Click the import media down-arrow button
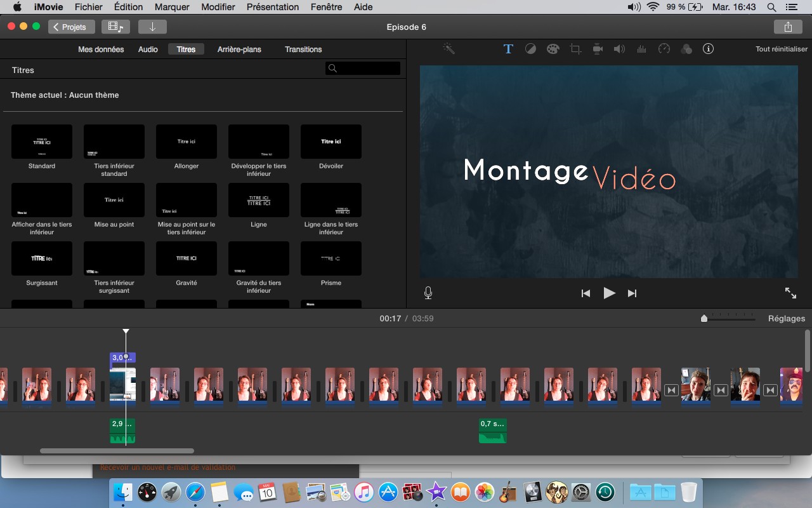This screenshot has width=812, height=508. tap(152, 27)
